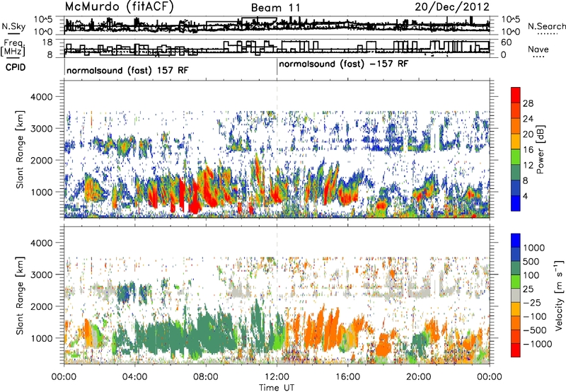Click the "04:00" time tick label
The image size is (566, 392).
[134, 377]
